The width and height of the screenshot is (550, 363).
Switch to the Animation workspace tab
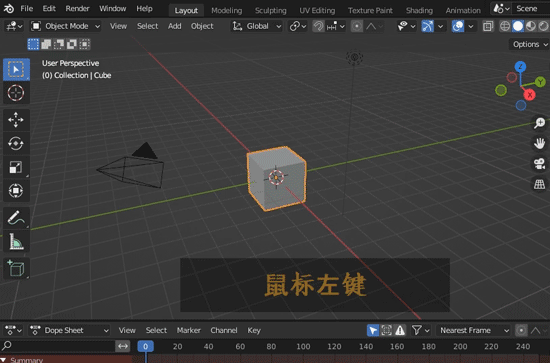coord(463,11)
